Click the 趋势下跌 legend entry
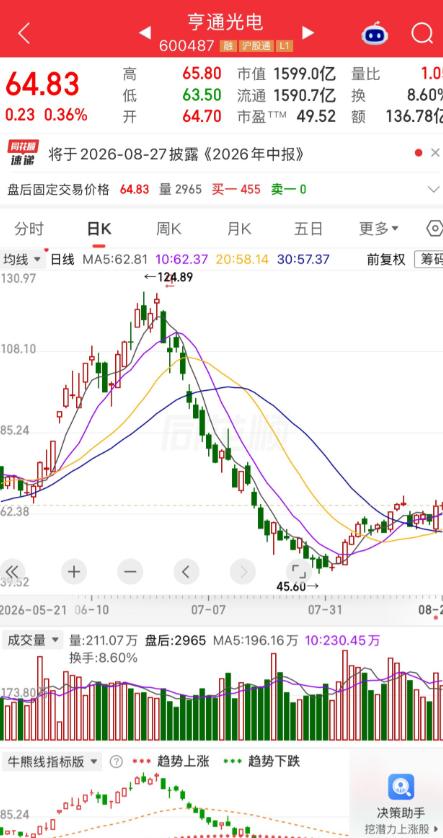The height and width of the screenshot is (838, 443). tap(262, 762)
